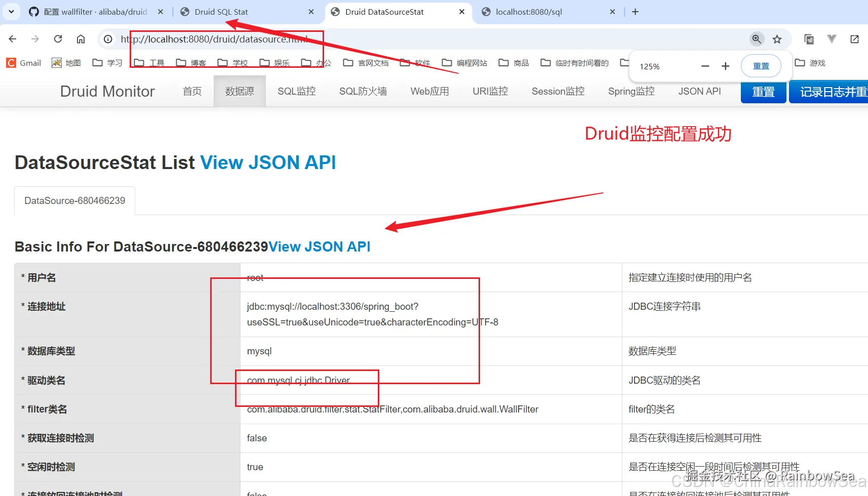
Task: Close the Druid SQL Stat tab
Action: pos(311,12)
